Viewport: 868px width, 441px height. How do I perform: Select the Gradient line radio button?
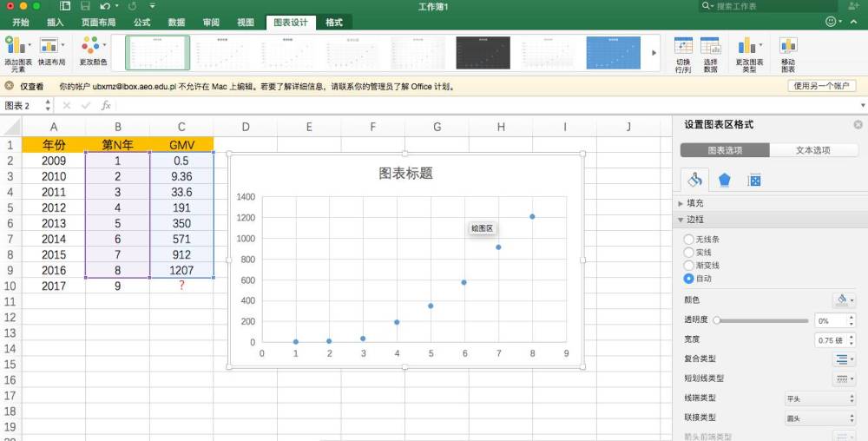688,265
